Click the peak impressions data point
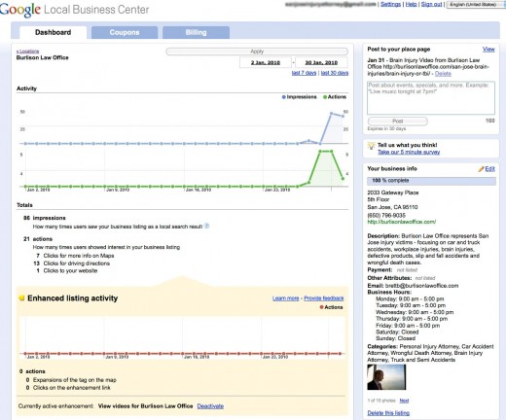The width and height of the screenshot is (506, 420). click(332, 113)
